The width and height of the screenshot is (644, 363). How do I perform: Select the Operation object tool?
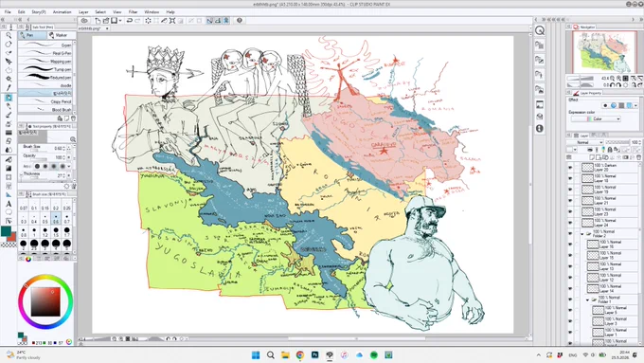[x=9, y=53]
